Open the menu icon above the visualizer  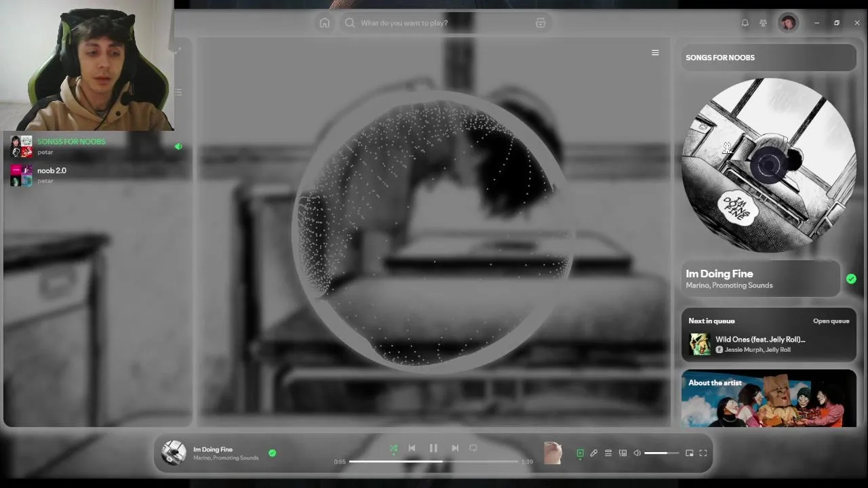(655, 52)
